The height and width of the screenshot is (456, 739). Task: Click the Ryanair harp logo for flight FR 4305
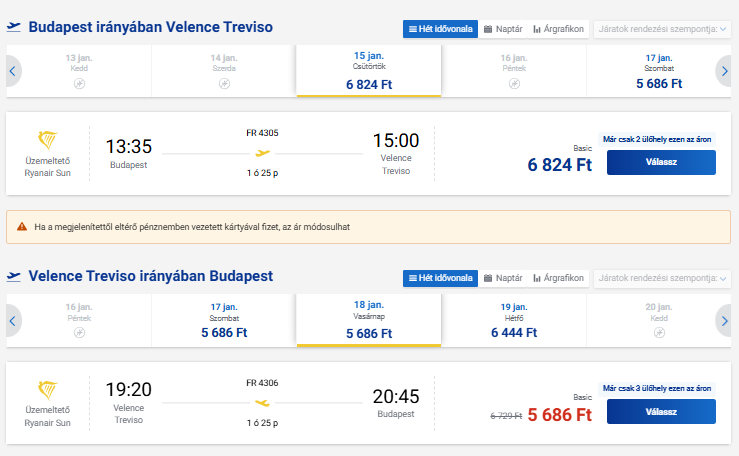pyautogui.click(x=47, y=140)
